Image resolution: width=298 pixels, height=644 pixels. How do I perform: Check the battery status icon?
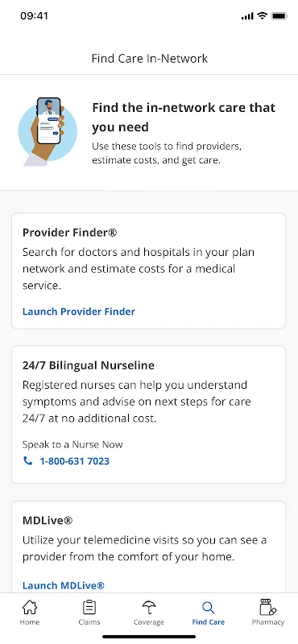coord(279,16)
